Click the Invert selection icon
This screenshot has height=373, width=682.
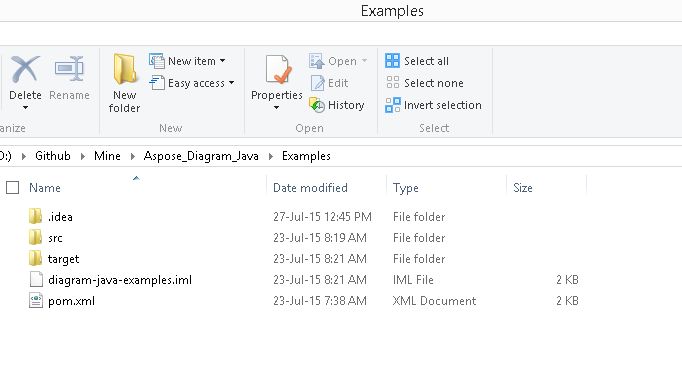tap(393, 105)
